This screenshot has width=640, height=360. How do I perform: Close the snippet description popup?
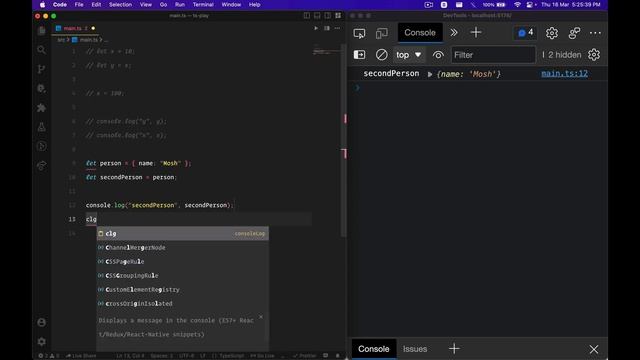pyautogui.click(x=261, y=317)
